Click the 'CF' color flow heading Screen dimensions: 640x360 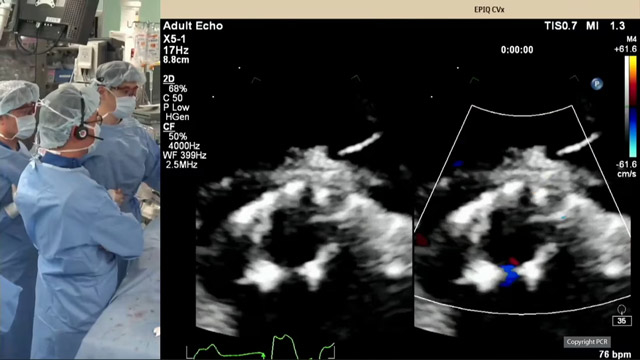point(169,127)
